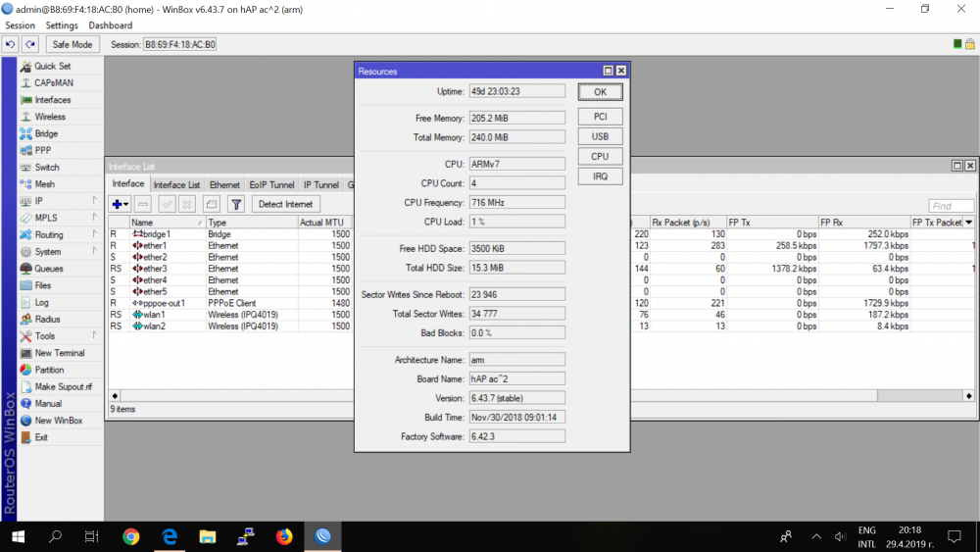This screenshot has height=552, width=980.
Task: Switch to the EoIP Tunnel tab
Action: point(271,184)
